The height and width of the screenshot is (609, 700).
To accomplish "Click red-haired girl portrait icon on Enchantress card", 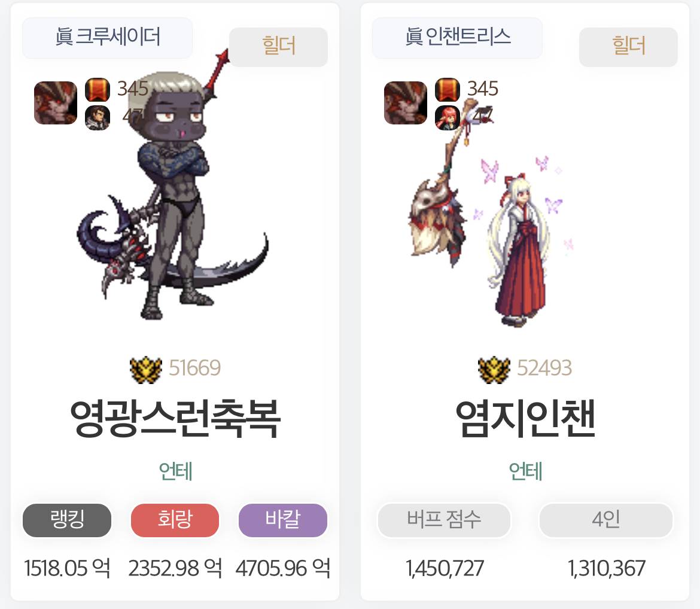I will tap(448, 118).
